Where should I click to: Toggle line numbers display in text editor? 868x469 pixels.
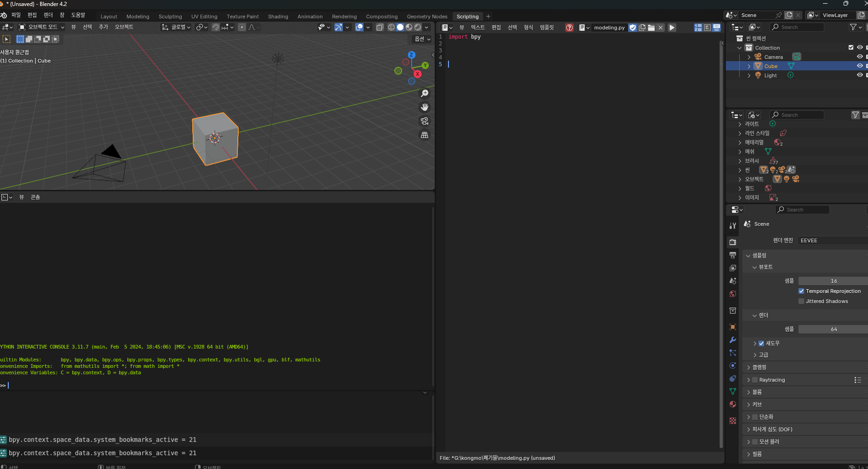tap(698, 28)
